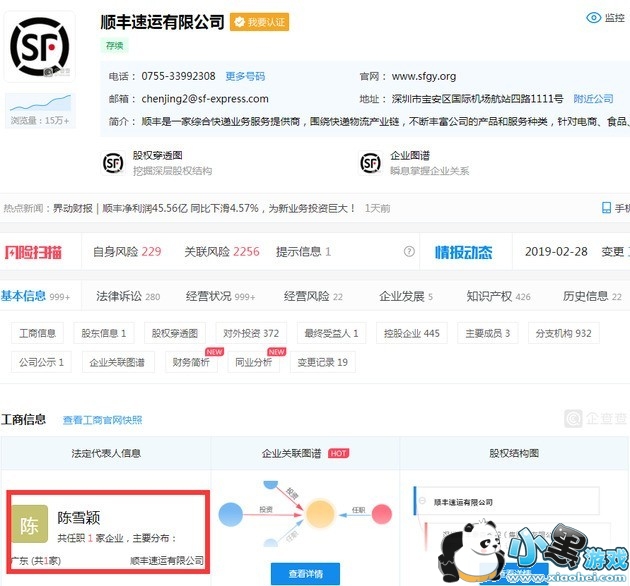The image size is (630, 586).
Task: Click the large blue 投资 node in graph
Action: tap(231, 514)
